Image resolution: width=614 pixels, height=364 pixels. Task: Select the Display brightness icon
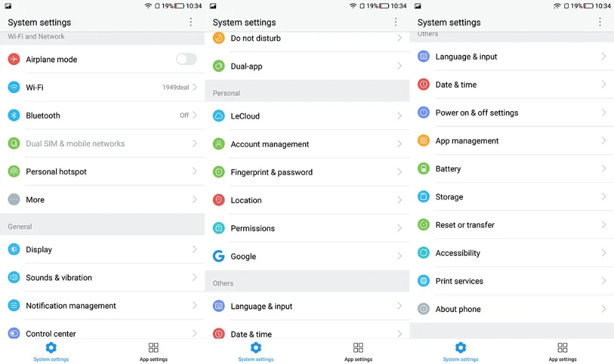coord(14,249)
